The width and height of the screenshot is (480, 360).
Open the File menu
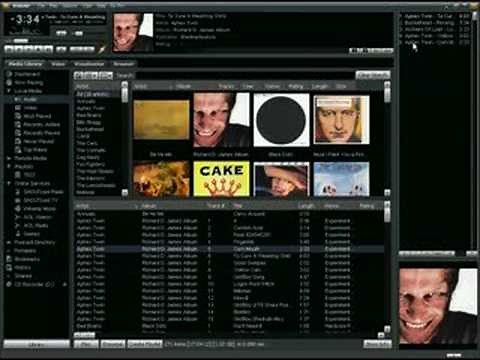point(41,5)
